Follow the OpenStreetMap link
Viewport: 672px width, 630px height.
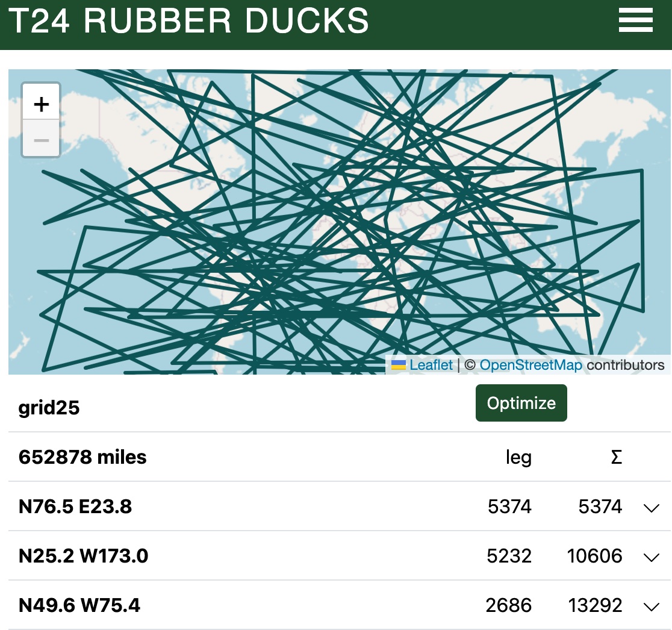(530, 365)
